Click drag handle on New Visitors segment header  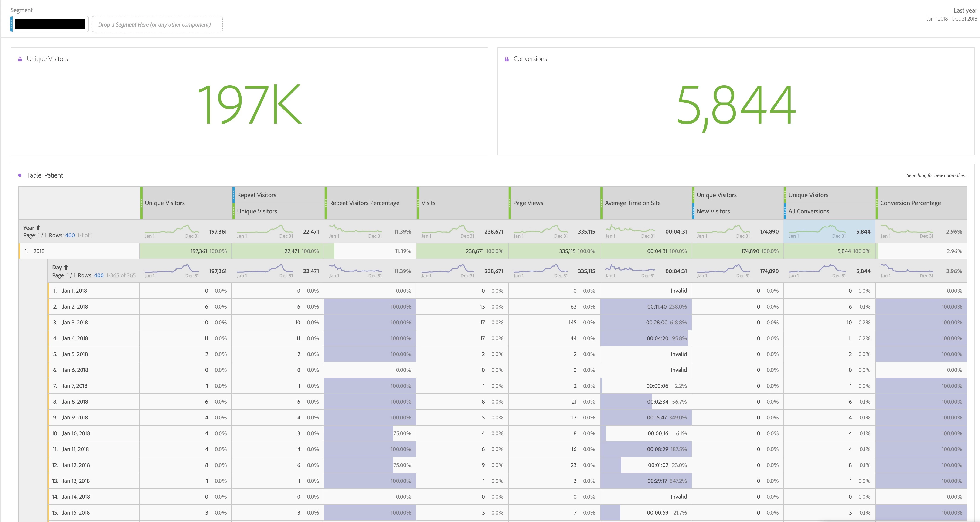(x=694, y=211)
